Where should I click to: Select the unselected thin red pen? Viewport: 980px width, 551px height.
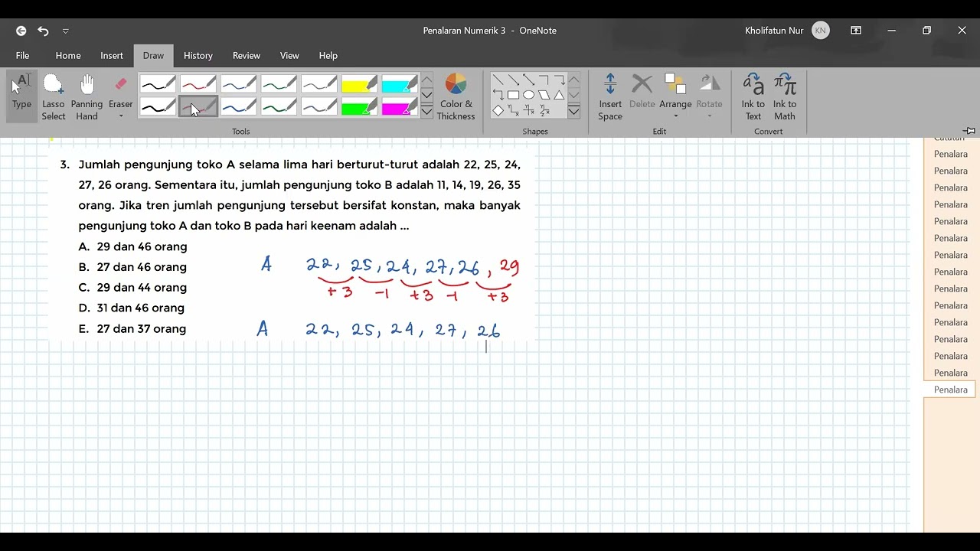point(198,83)
